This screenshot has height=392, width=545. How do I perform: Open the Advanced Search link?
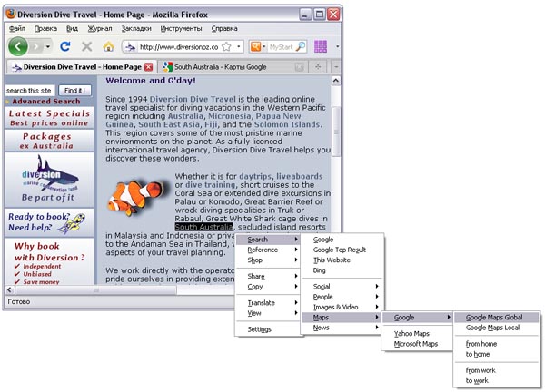pos(46,102)
